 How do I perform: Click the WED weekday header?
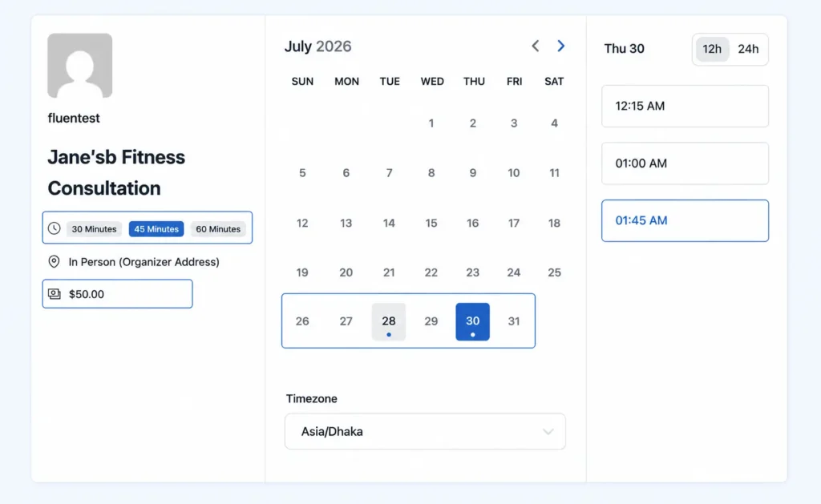[x=432, y=82]
